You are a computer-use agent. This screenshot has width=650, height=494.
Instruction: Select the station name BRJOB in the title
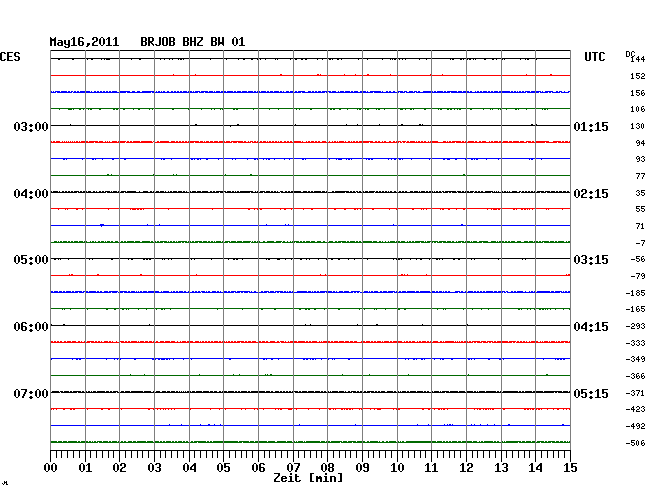point(158,42)
